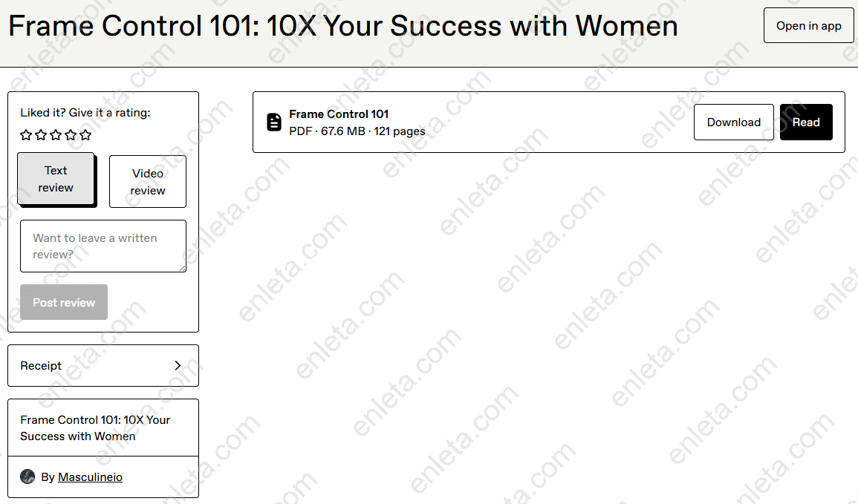Image resolution: width=858 pixels, height=504 pixels.
Task: Click the Masculineio avatar image
Action: 27,477
